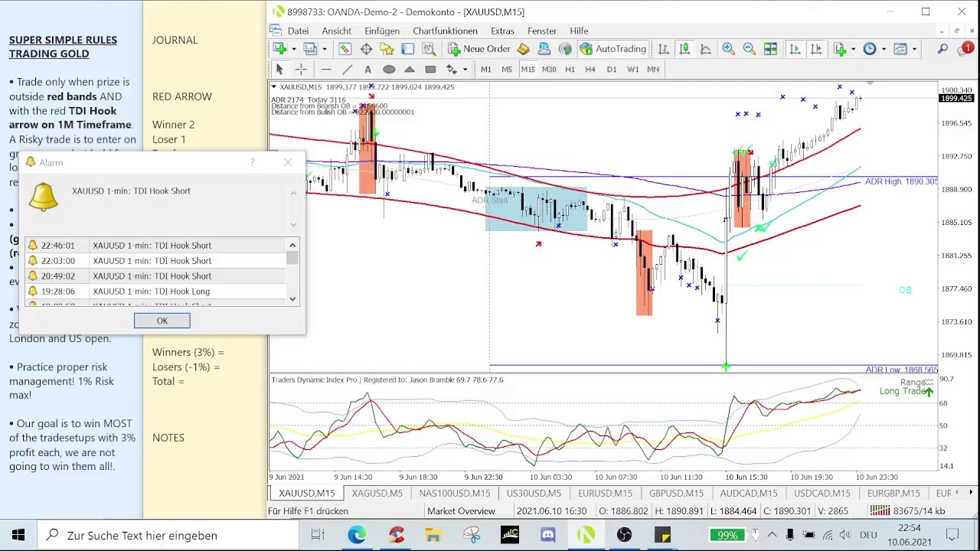The width and height of the screenshot is (980, 551).
Task: Select the rectangle drawing tool
Action: 430,70
